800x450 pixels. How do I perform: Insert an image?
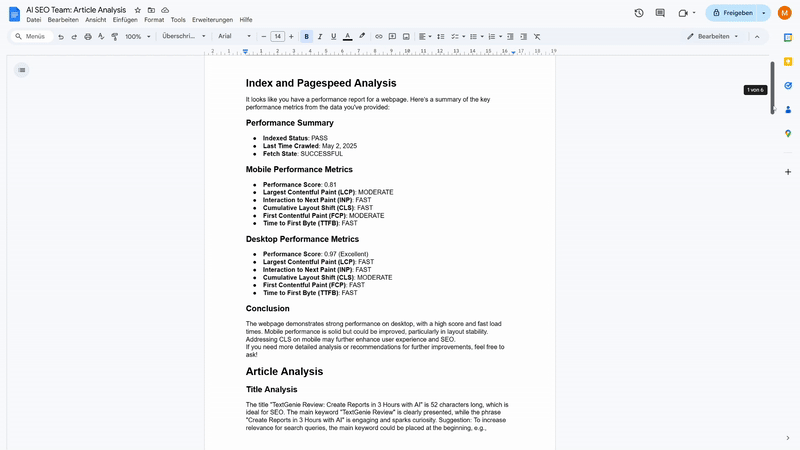(x=406, y=37)
